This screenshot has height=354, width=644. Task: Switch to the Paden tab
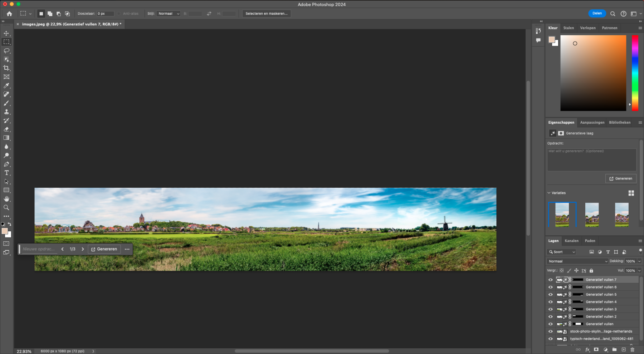coord(590,241)
